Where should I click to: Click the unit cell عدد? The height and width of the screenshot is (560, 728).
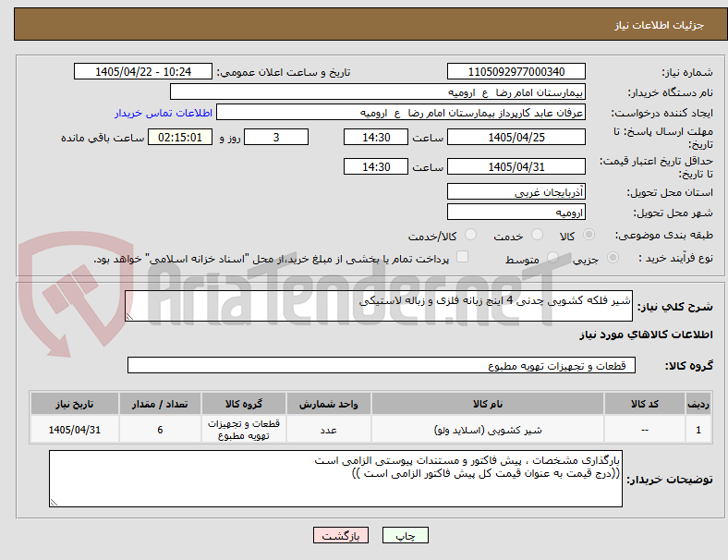(x=328, y=430)
